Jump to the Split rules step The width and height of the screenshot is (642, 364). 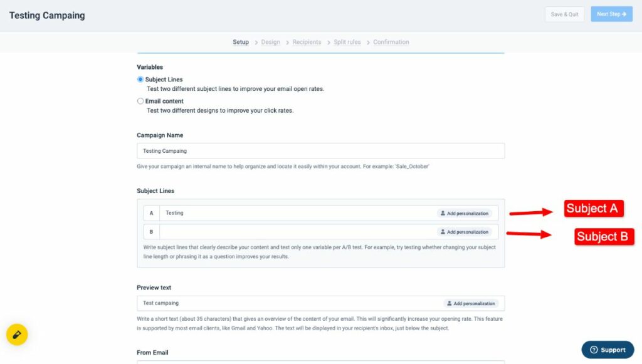pyautogui.click(x=347, y=42)
